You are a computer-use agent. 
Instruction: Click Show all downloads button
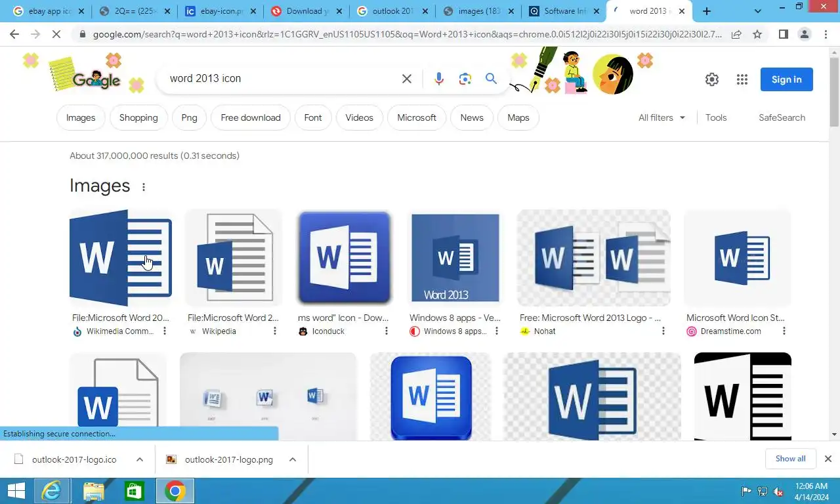coord(790,459)
